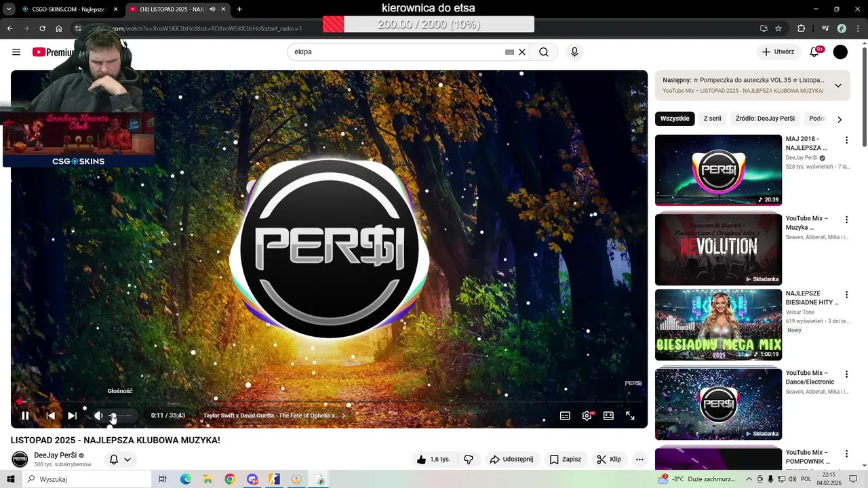This screenshot has height=488, width=868.
Task: Install app via address bar icon
Action: pos(764,28)
